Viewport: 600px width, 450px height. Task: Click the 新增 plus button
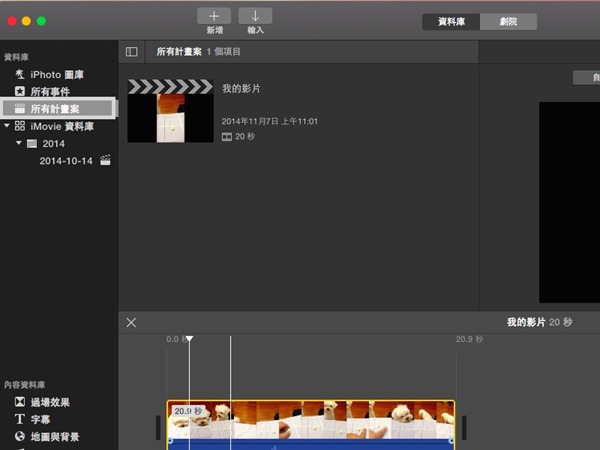click(x=214, y=16)
